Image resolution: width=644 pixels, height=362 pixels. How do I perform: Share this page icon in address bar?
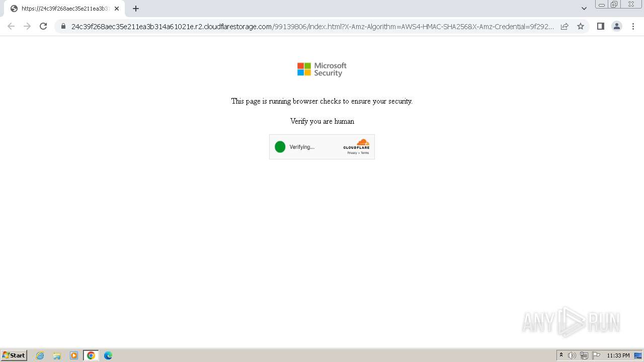[x=565, y=26]
